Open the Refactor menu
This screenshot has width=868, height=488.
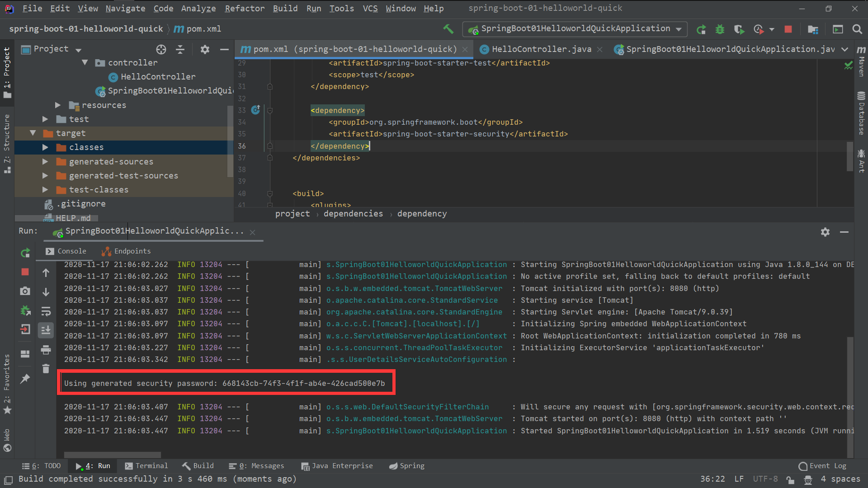[x=245, y=8]
